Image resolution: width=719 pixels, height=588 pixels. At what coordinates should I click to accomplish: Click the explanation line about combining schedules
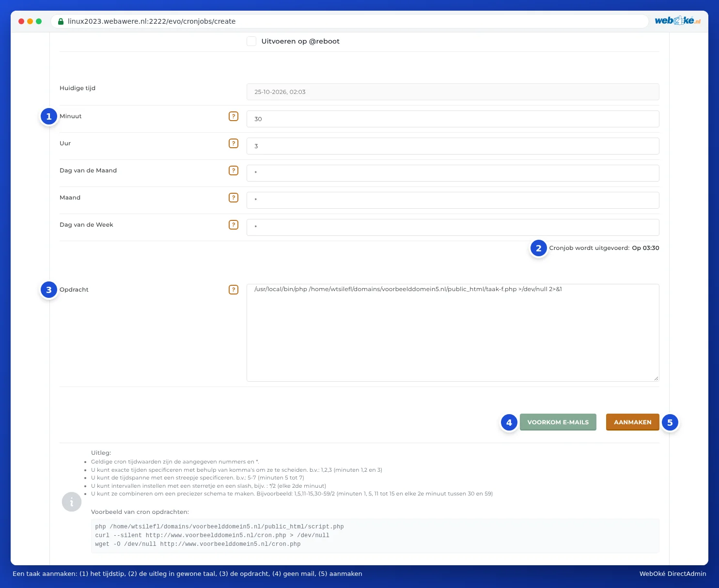(292, 494)
